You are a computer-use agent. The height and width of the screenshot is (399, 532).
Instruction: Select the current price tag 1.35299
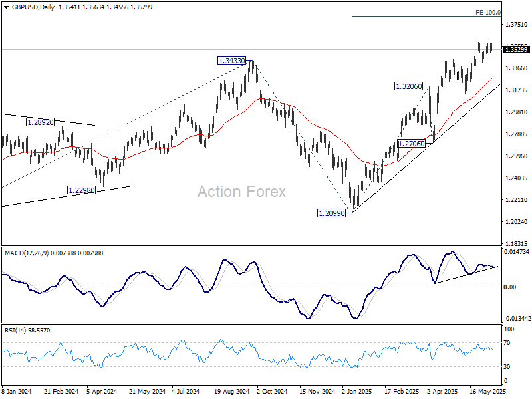(517, 50)
